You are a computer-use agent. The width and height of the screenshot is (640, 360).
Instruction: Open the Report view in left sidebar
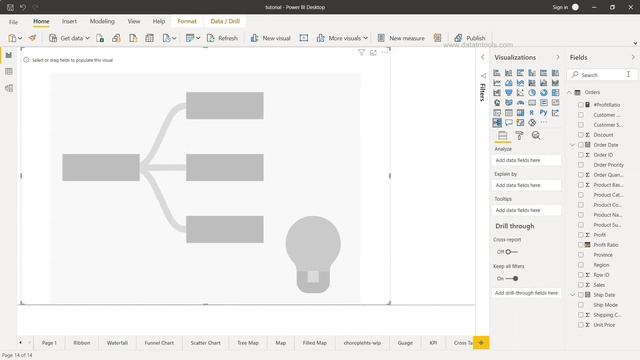9,55
